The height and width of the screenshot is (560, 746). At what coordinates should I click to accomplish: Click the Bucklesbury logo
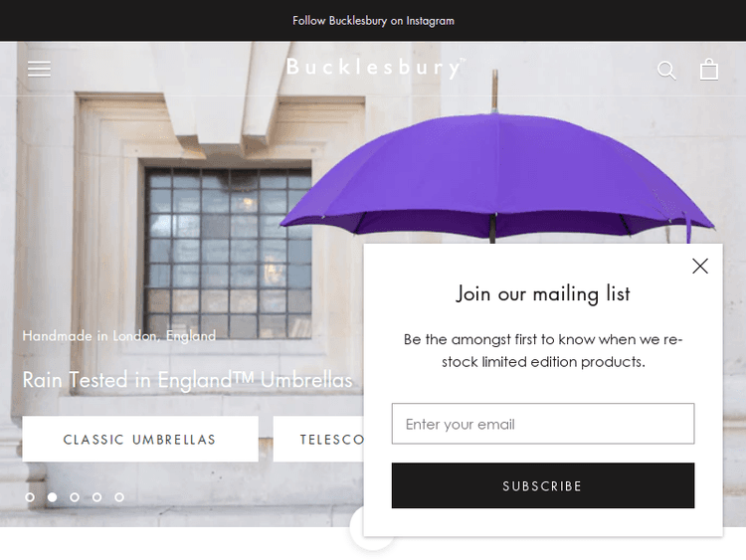pos(376,68)
